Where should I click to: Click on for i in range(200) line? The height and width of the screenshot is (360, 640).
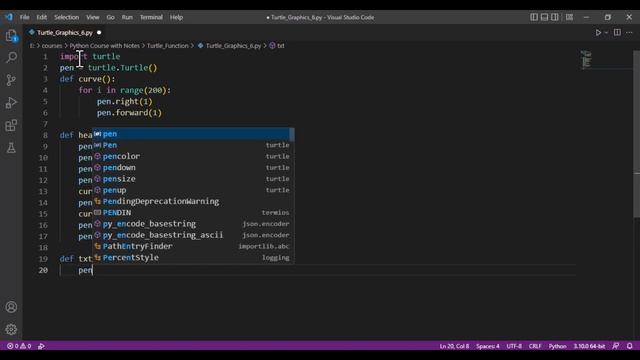pyautogui.click(x=125, y=90)
